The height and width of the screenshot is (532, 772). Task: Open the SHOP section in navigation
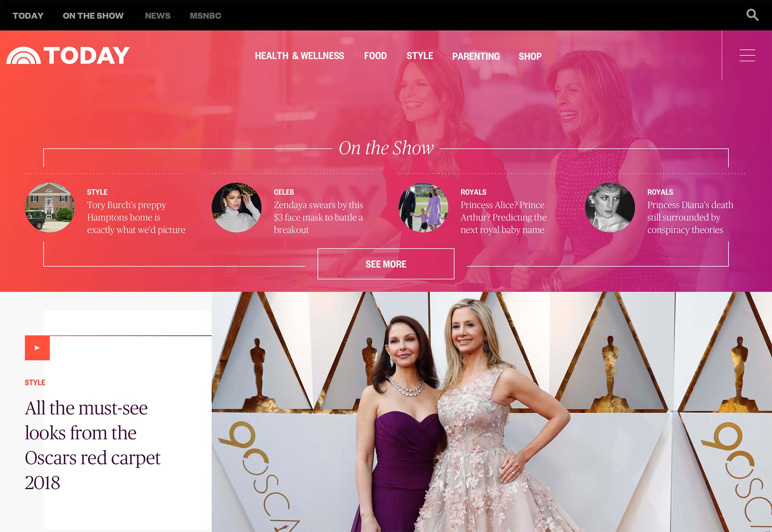coord(530,56)
